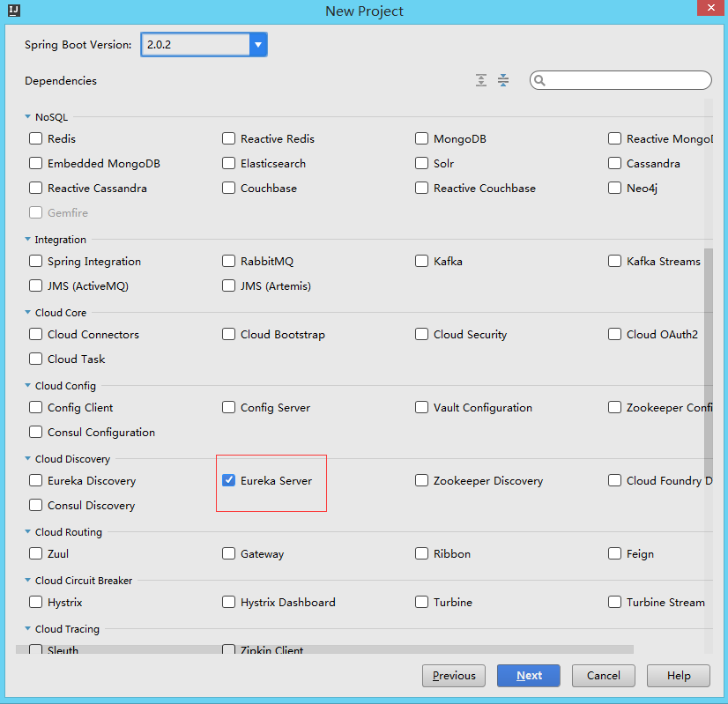Open Help for this dialog
This screenshot has height=704, width=728.
679,675
